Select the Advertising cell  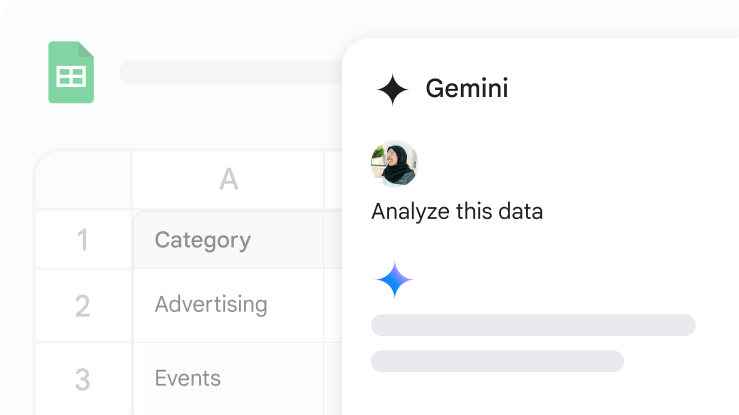(228, 305)
